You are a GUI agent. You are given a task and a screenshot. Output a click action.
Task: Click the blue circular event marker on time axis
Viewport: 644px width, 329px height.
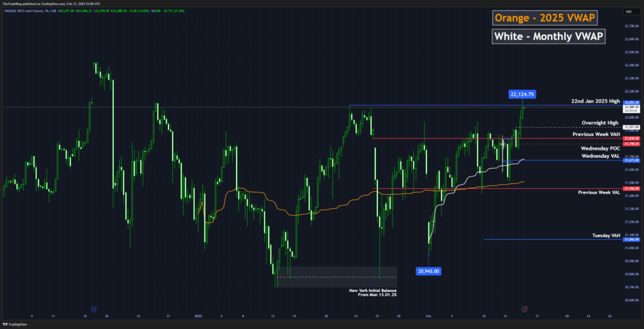[x=94, y=309]
